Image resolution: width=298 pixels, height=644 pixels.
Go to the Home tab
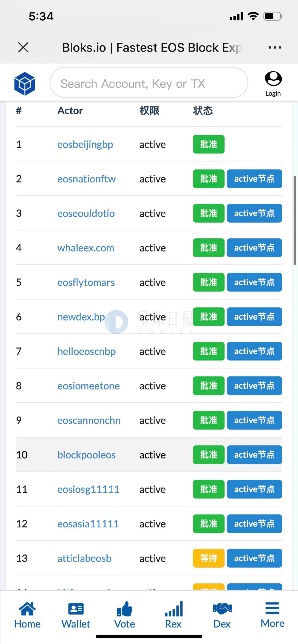pyautogui.click(x=27, y=615)
